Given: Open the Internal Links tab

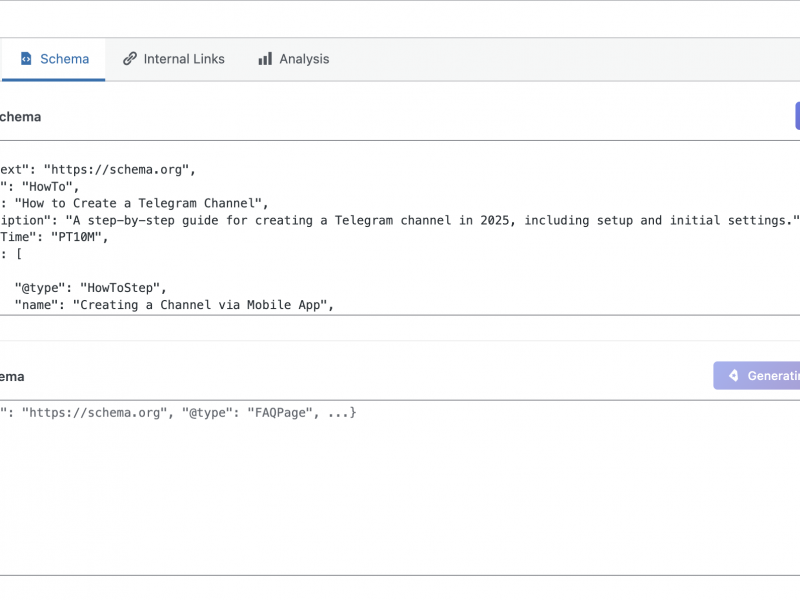Looking at the screenshot, I should (x=173, y=59).
